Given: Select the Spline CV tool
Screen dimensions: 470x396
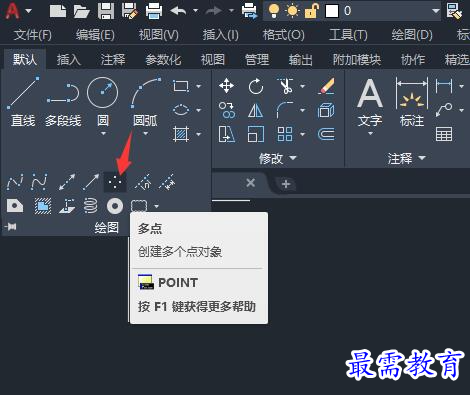Looking at the screenshot, I should point(39,182).
